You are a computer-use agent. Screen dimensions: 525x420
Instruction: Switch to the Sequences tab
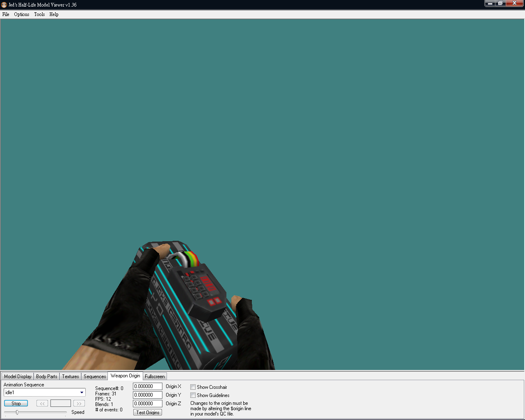point(95,376)
